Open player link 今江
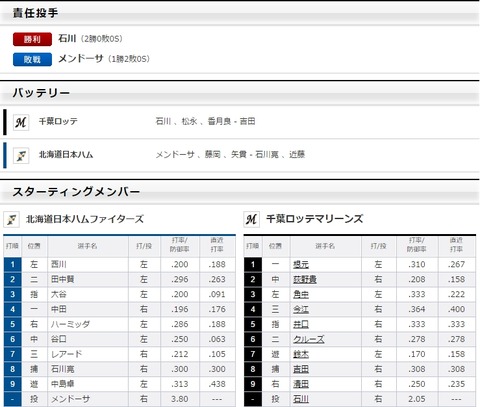 point(301,309)
